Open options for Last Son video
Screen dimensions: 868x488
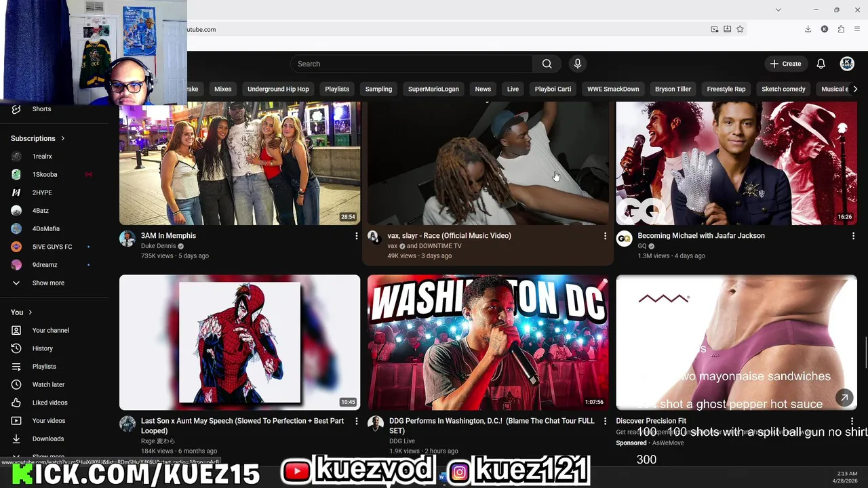356,421
